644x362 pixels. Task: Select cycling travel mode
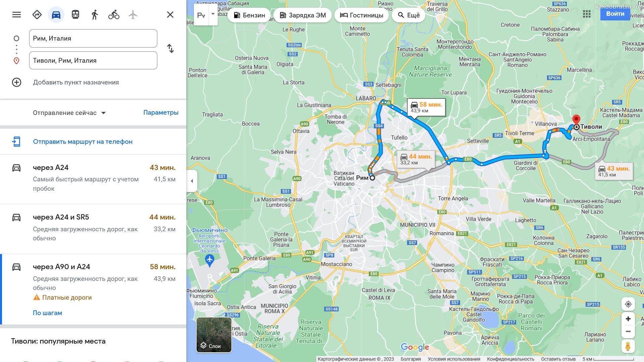pyautogui.click(x=114, y=15)
